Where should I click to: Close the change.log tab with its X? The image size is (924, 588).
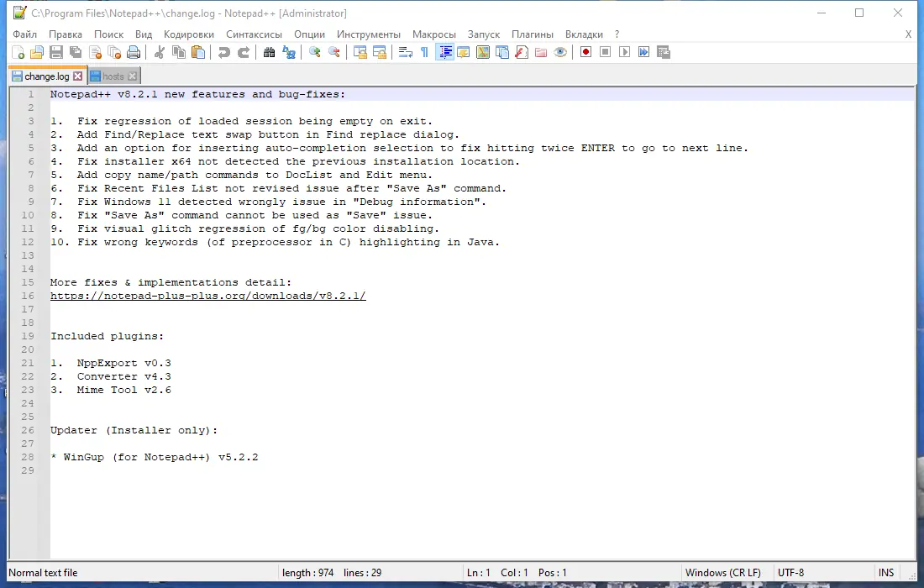point(78,76)
